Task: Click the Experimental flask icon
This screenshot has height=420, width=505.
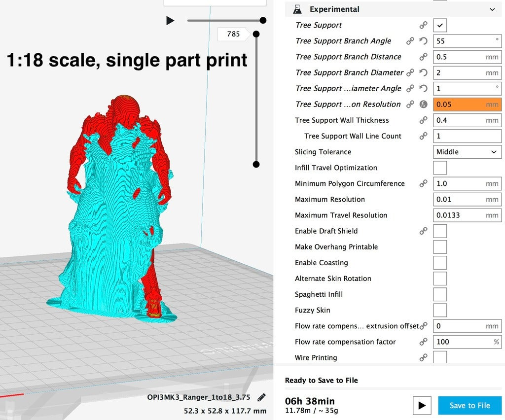Action: pyautogui.click(x=297, y=9)
